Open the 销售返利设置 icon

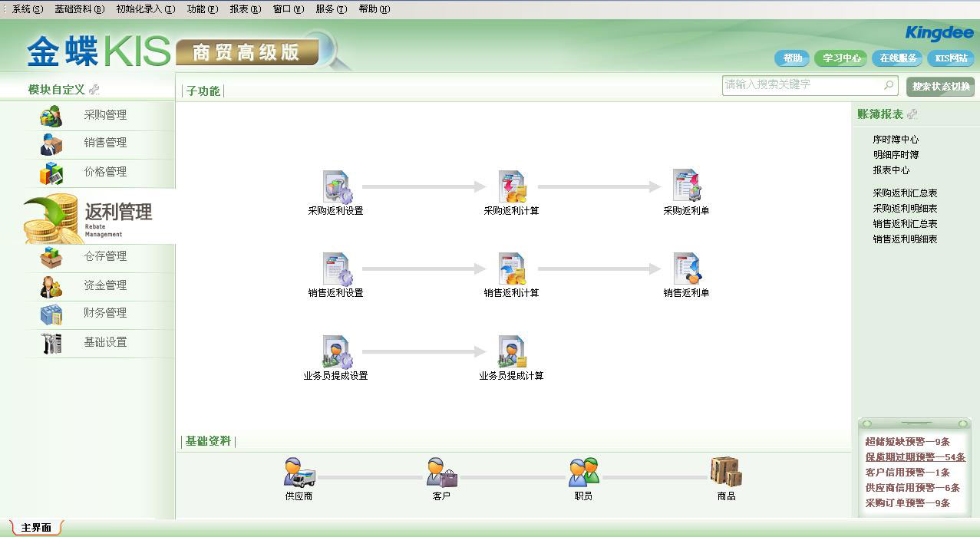pyautogui.click(x=336, y=269)
